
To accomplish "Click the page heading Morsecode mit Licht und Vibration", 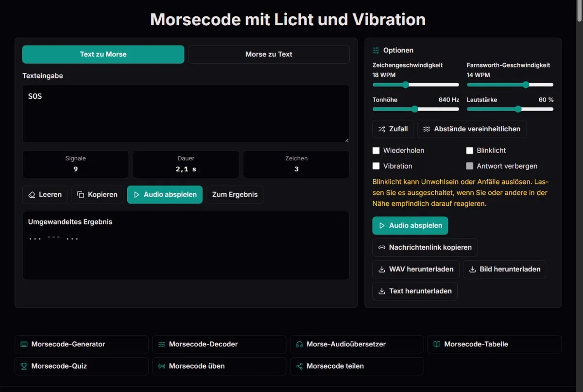I will point(288,19).
